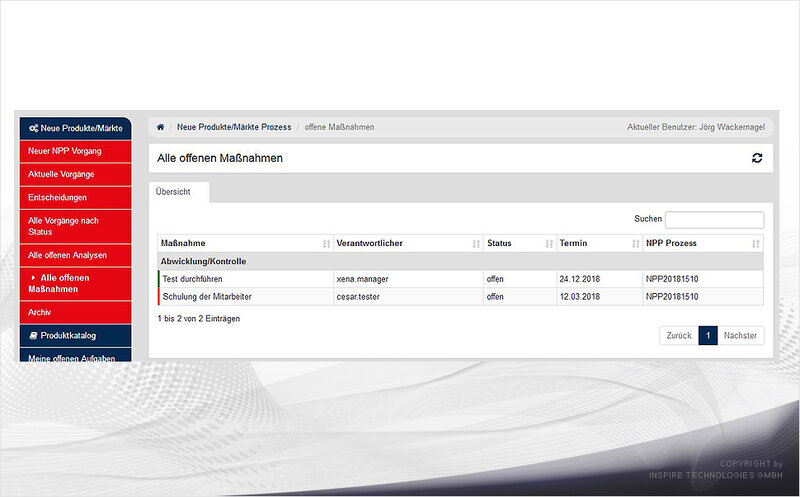Viewport: 800px width, 497px height.
Task: Click the Maßnahme column header text
Action: [x=183, y=243]
